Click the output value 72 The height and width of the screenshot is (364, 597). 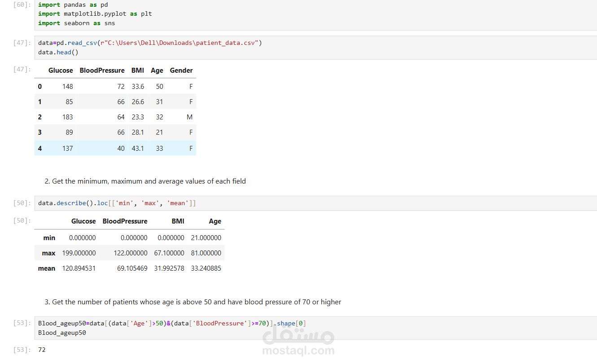coord(42,350)
